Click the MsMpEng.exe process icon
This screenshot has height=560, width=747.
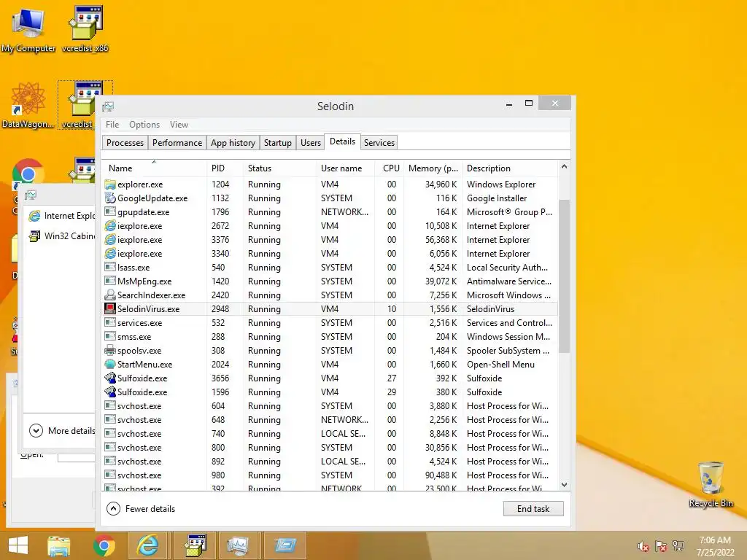click(x=110, y=281)
